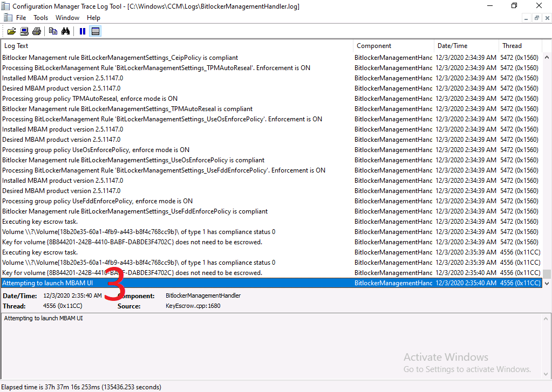552x392 pixels.
Task: Click the Log Text column header
Action: [x=177, y=46]
